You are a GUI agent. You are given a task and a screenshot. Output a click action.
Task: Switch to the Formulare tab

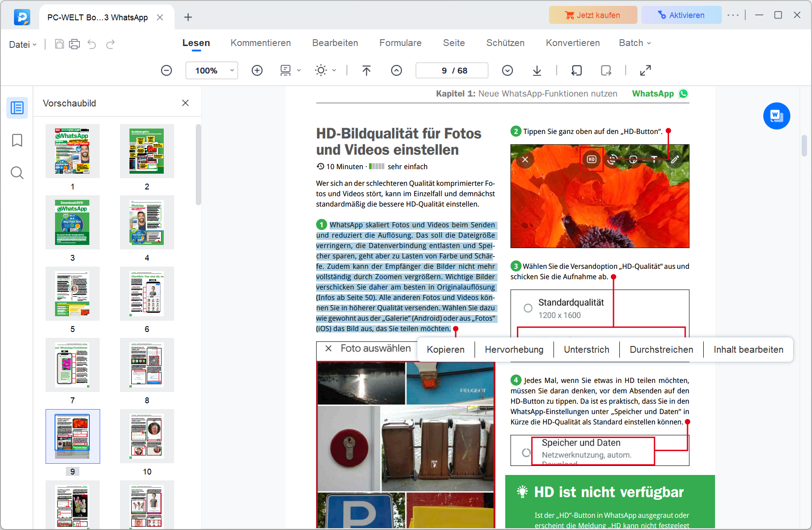point(401,43)
